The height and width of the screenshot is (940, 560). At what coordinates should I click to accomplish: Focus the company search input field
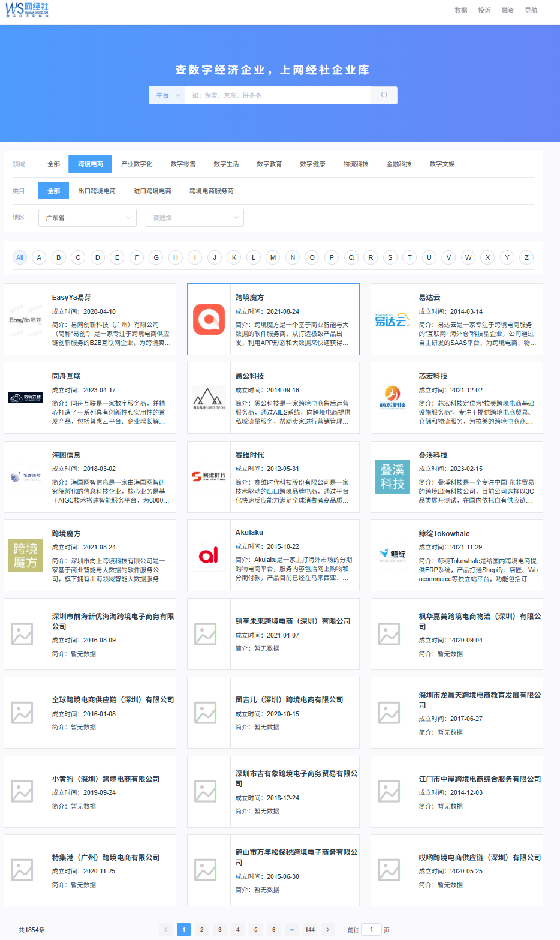pos(279,95)
